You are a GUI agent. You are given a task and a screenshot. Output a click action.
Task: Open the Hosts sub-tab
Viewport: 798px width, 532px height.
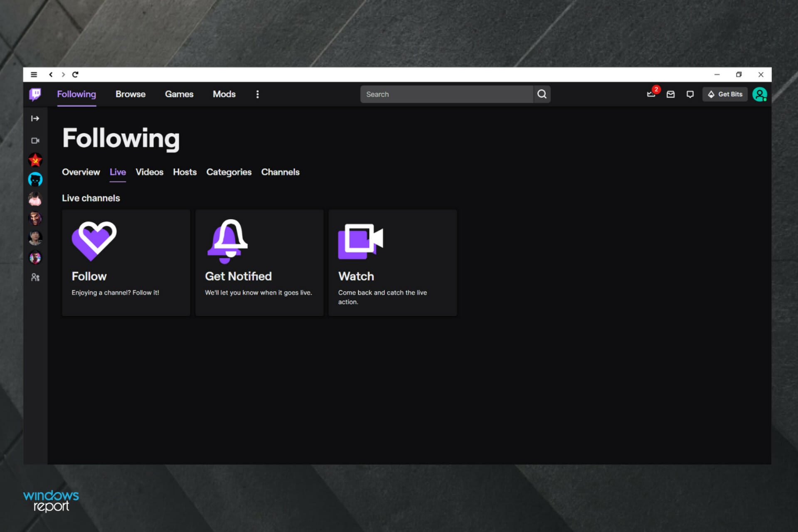point(185,172)
